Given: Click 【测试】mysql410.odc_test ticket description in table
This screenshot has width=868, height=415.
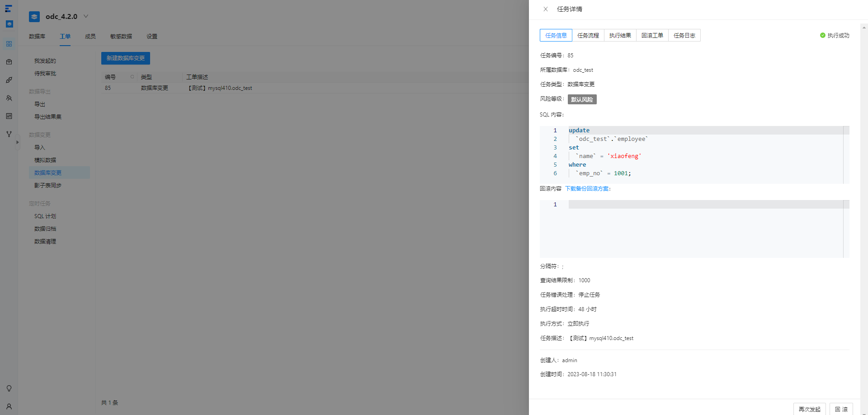Looking at the screenshot, I should [x=220, y=88].
